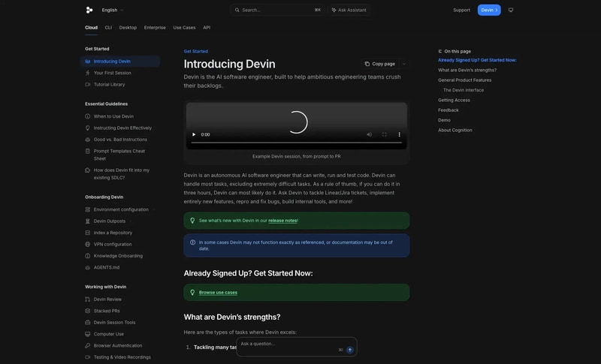Click the Cognition logo in the header
The width and height of the screenshot is (601, 364).
(x=89, y=10)
